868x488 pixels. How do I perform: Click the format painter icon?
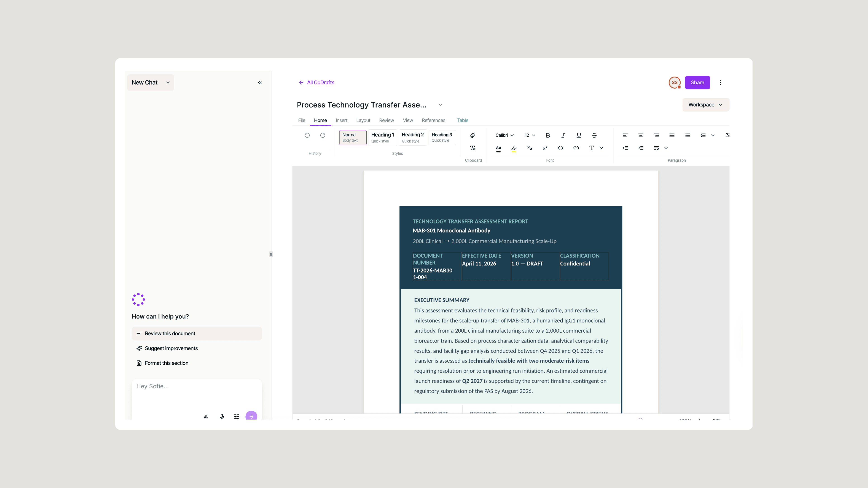pos(472,135)
